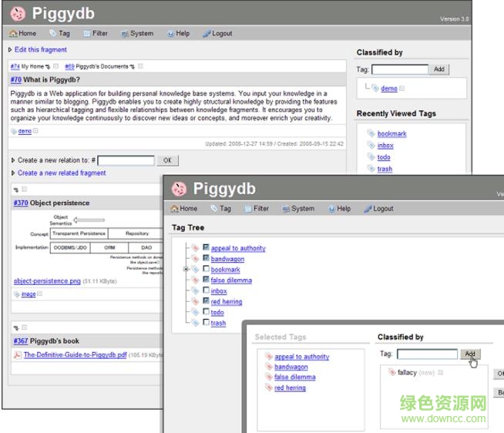Open Filter menu in the back window
The width and height of the screenshot is (504, 433).
(96, 33)
